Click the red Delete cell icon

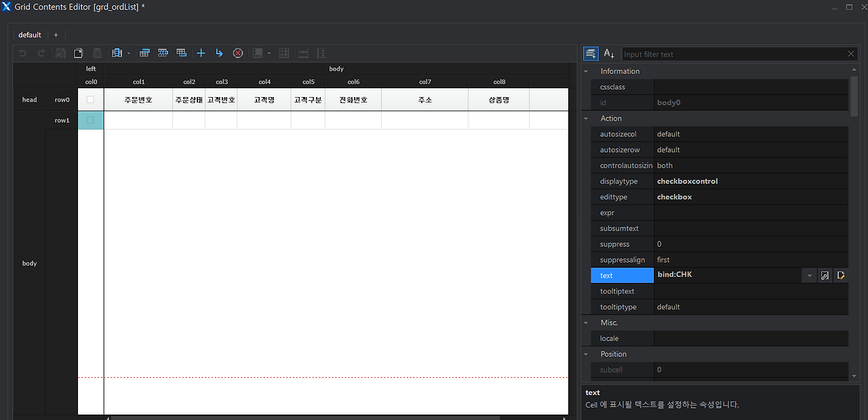(x=237, y=53)
